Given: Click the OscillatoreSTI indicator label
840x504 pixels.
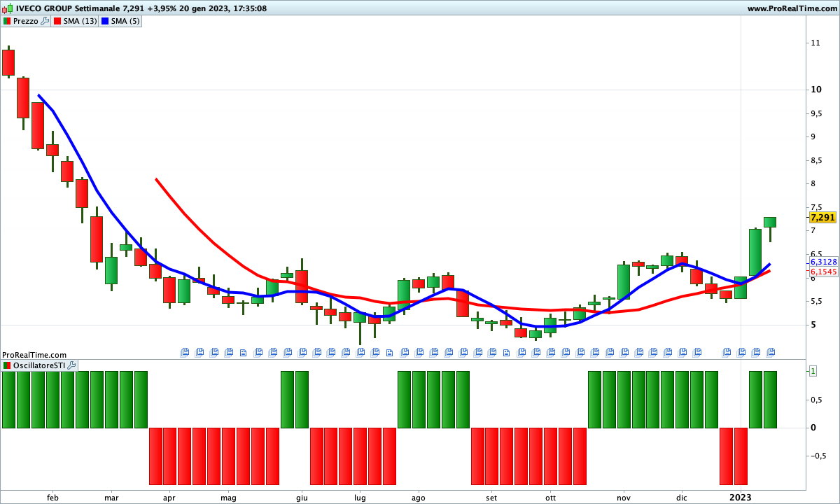Looking at the screenshot, I should tap(39, 365).
